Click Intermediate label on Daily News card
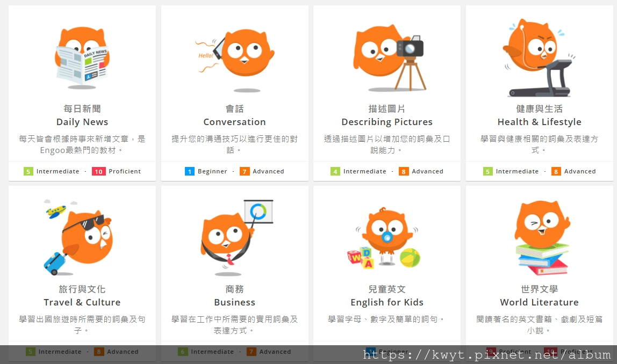 (58, 171)
